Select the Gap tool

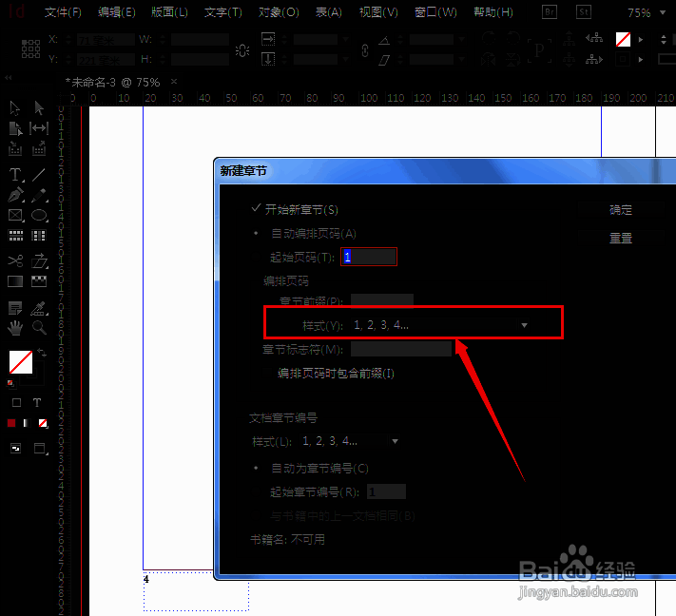pyautogui.click(x=39, y=128)
